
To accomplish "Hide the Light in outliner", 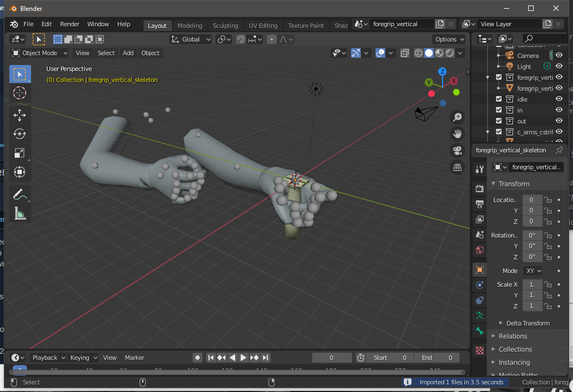I will (x=559, y=66).
